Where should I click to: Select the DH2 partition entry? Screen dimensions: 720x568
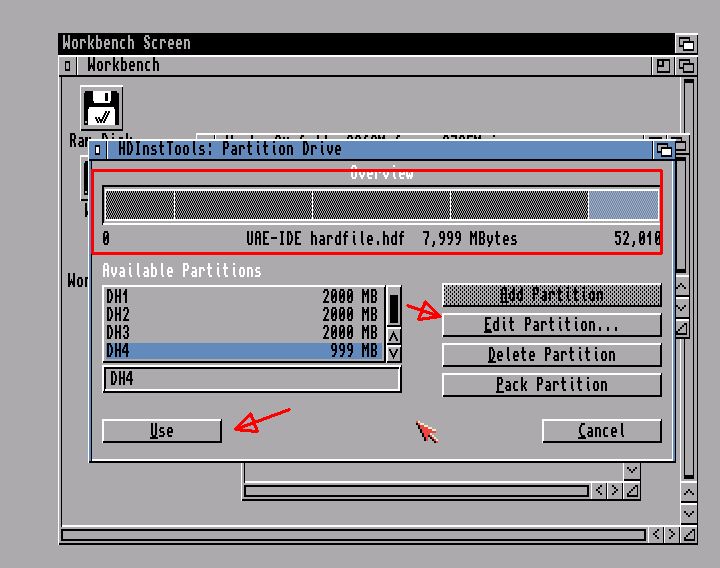click(242, 315)
